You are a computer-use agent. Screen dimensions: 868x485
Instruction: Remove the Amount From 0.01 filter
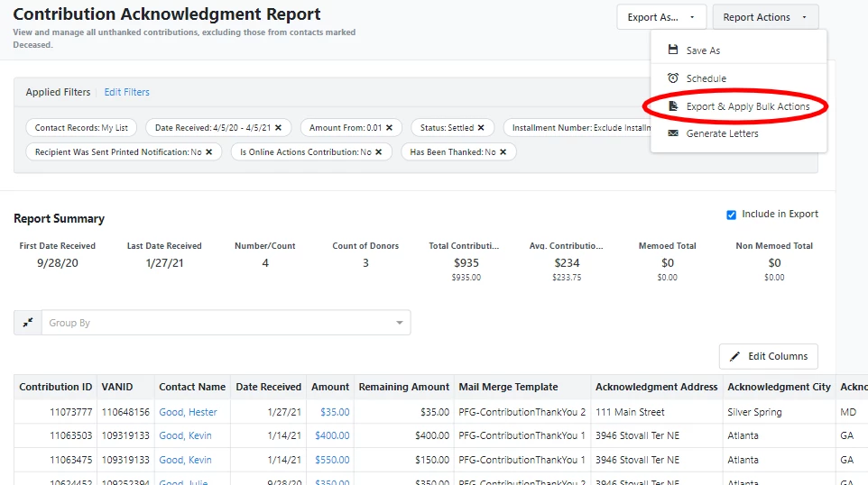(x=389, y=128)
